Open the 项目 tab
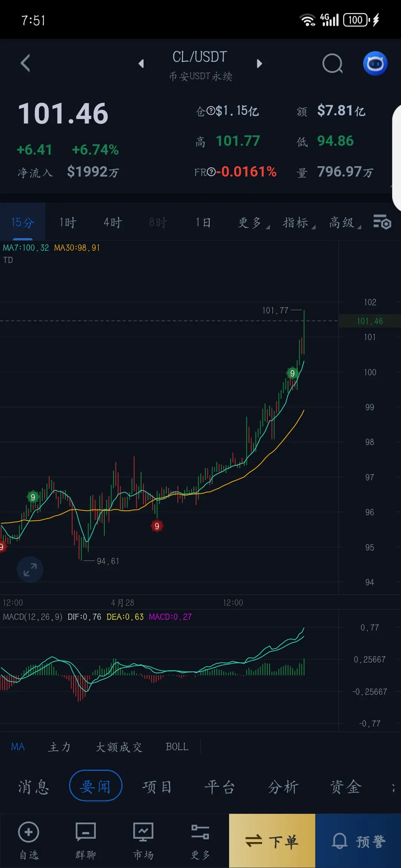Screen dimensions: 401x868 tap(157, 786)
